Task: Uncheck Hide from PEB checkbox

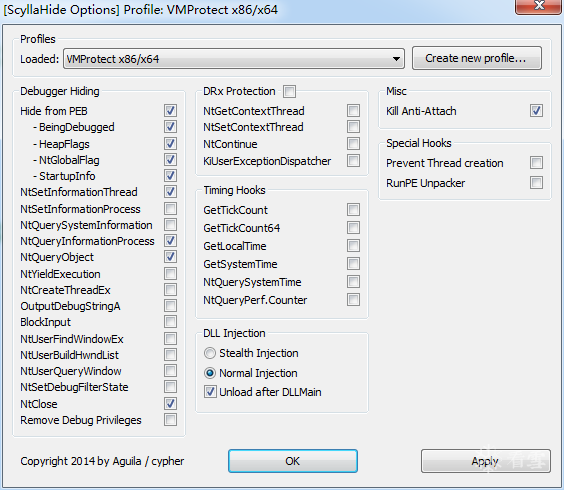Action: (170, 110)
